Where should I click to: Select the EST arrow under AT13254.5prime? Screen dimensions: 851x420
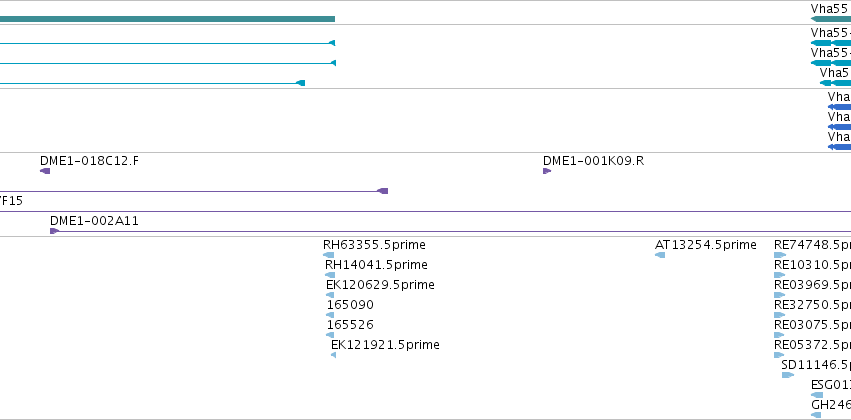point(660,255)
